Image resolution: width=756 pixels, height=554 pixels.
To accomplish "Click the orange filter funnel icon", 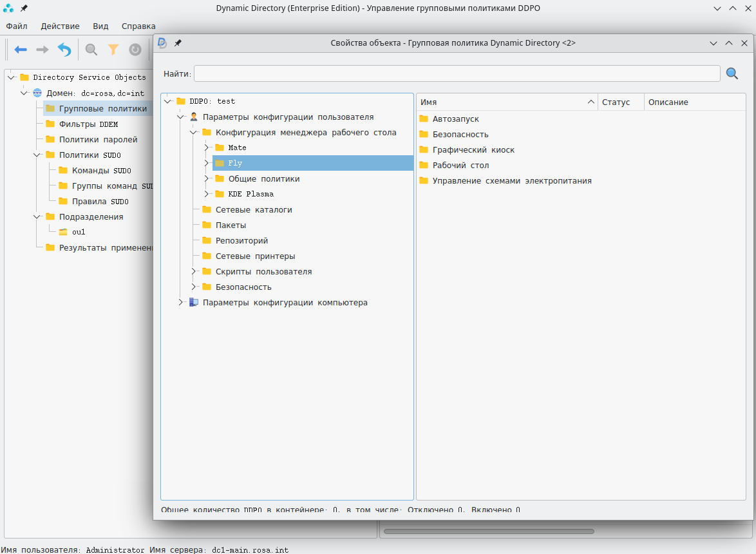I will (x=113, y=50).
